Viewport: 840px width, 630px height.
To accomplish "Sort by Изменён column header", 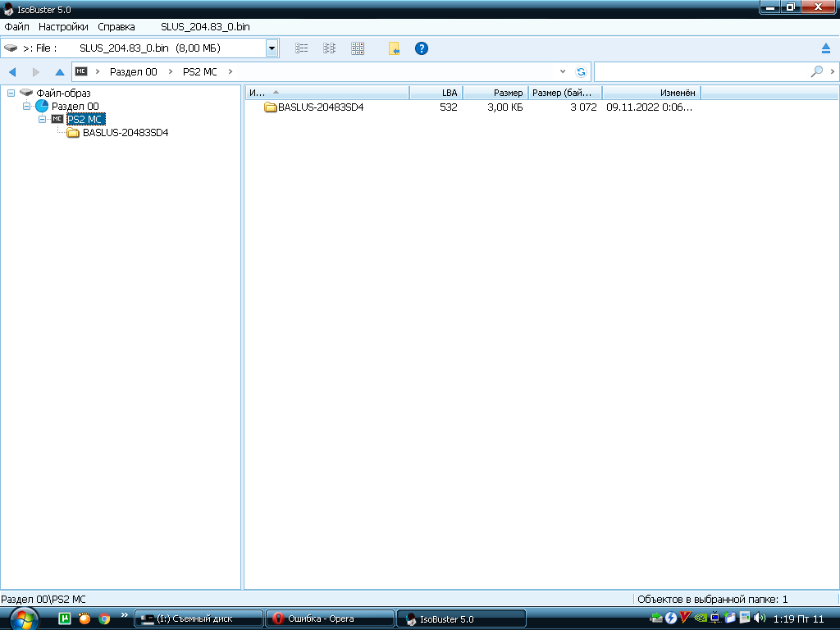I will click(x=651, y=93).
